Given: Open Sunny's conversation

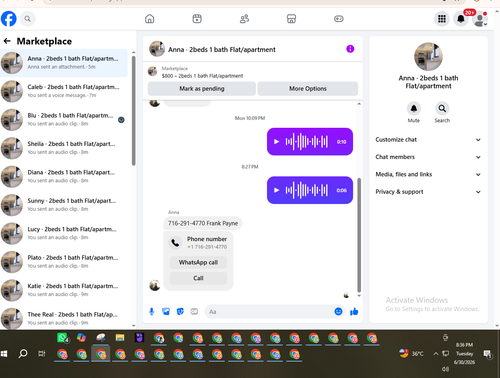Looking at the screenshot, I should click(64, 205).
